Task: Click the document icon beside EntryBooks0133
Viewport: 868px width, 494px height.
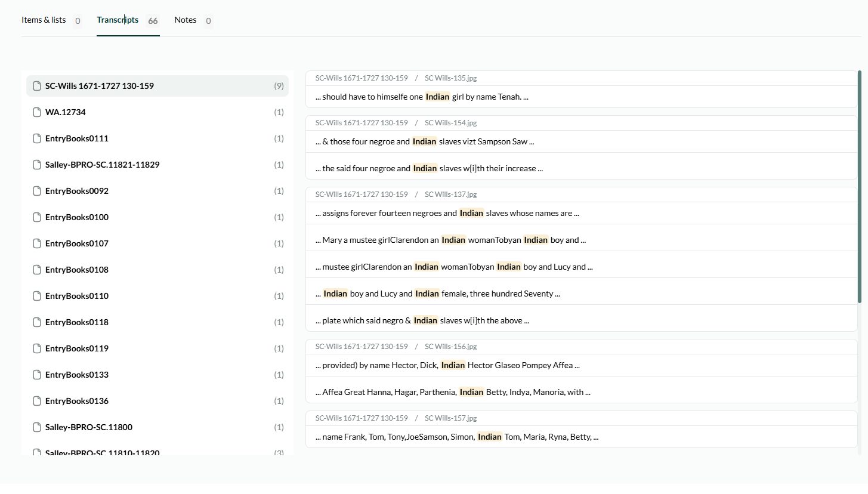Action: (x=37, y=375)
